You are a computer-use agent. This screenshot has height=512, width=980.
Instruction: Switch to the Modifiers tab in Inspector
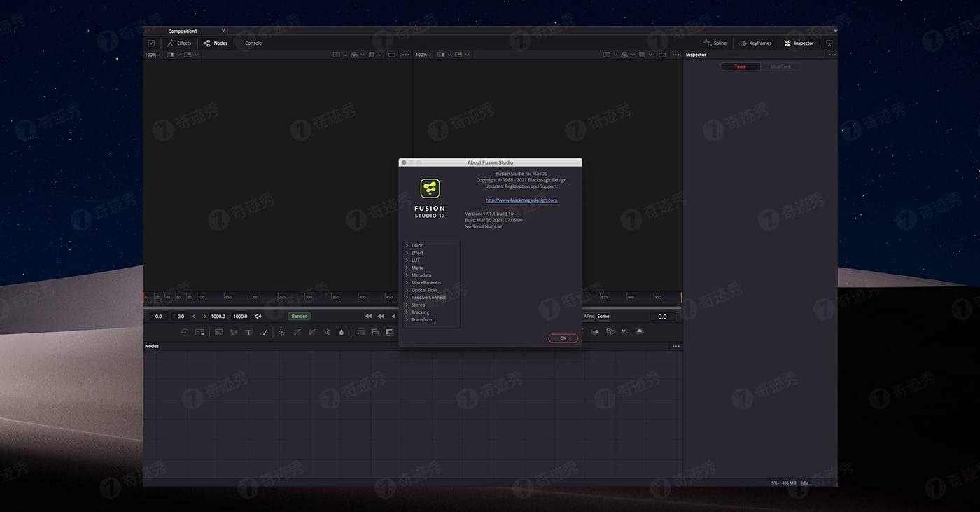click(780, 67)
